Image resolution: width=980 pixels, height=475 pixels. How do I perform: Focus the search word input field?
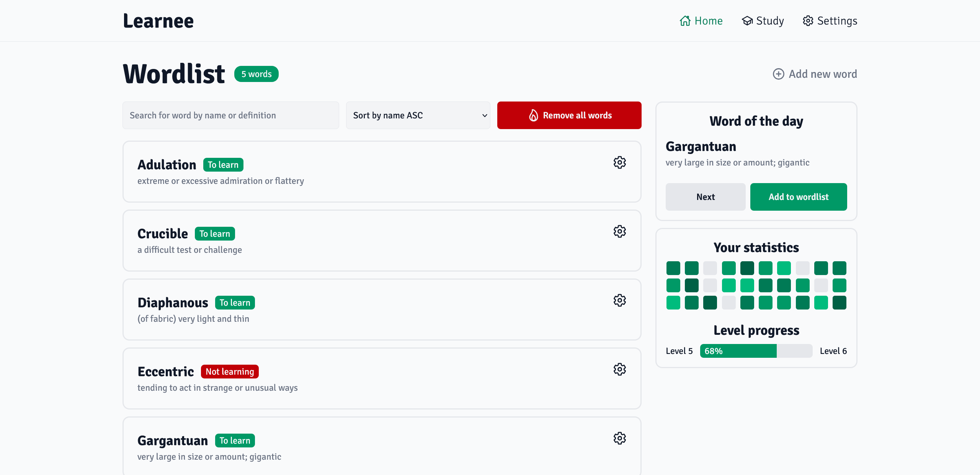pyautogui.click(x=231, y=115)
